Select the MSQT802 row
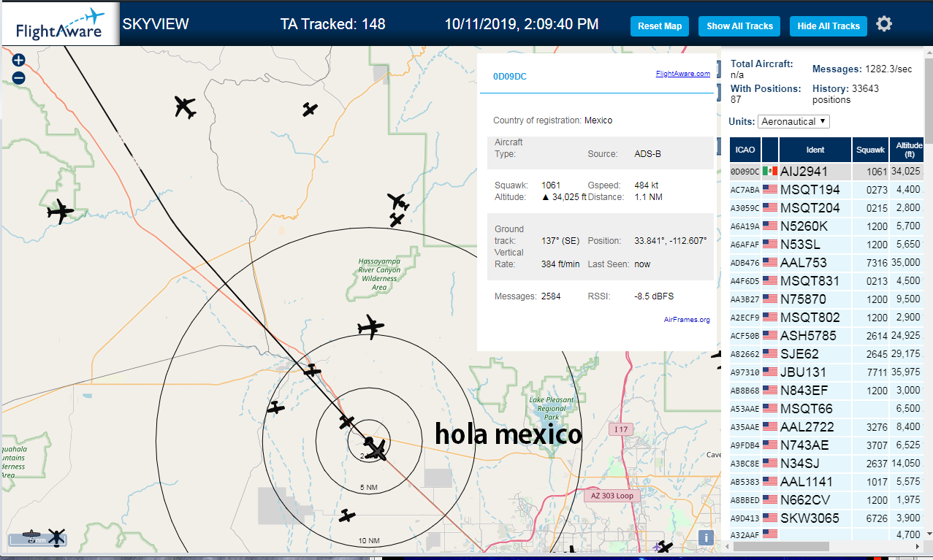The height and width of the screenshot is (560, 933). [826, 318]
